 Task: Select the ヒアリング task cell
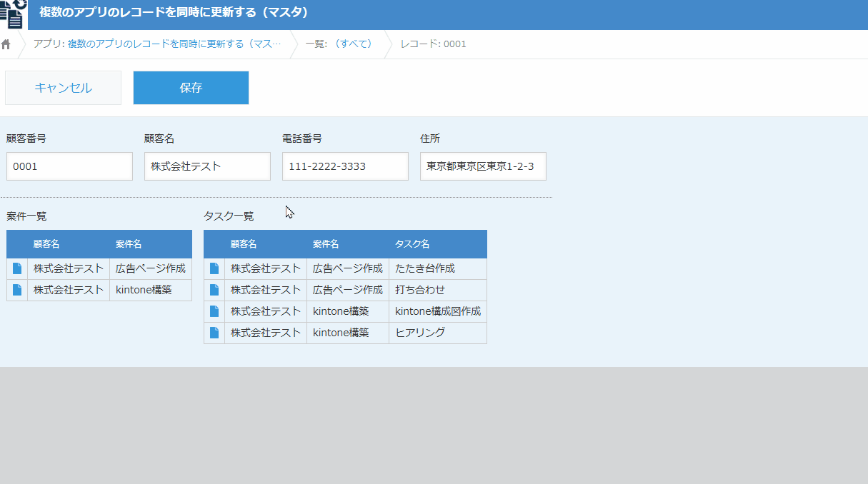click(438, 333)
